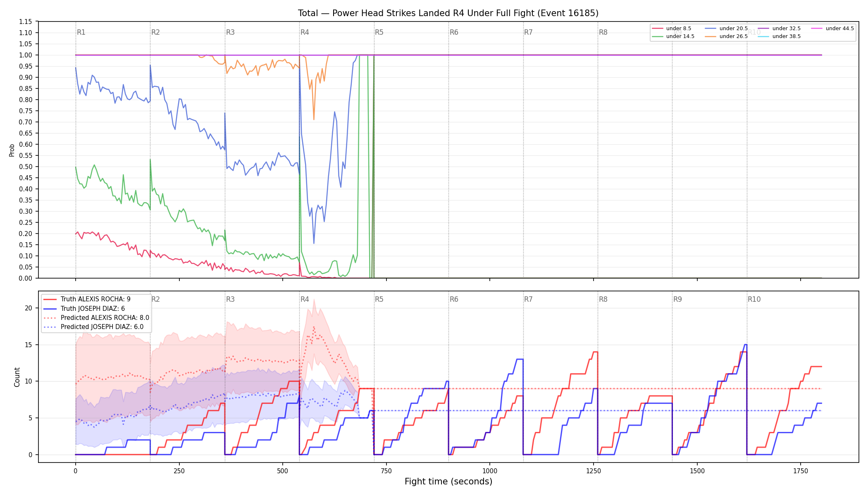The image size is (868, 496).
Task: Pick the R8 label in the Count chart
Action: pyautogui.click(x=603, y=299)
